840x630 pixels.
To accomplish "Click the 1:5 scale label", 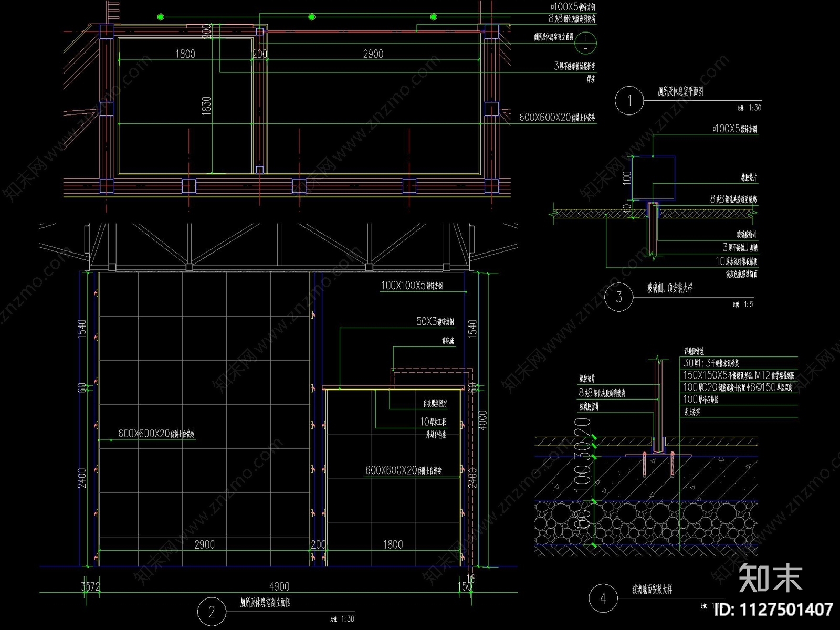I will [749, 304].
